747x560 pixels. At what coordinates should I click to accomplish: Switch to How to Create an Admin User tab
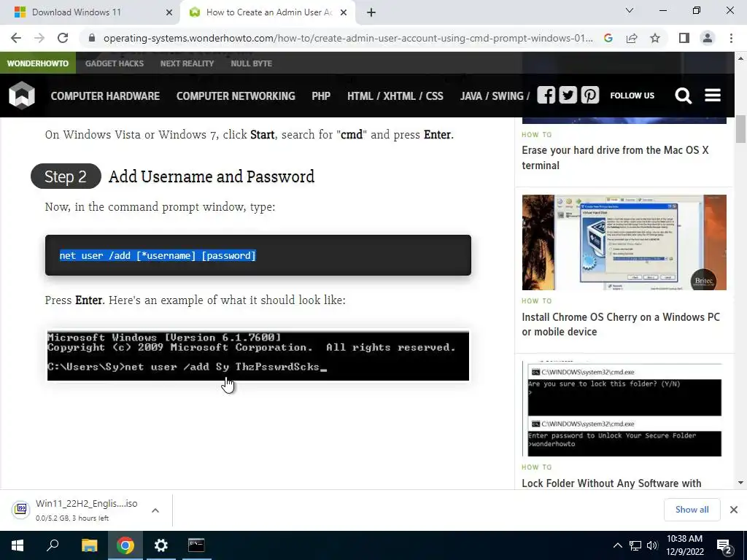pyautogui.click(x=268, y=12)
